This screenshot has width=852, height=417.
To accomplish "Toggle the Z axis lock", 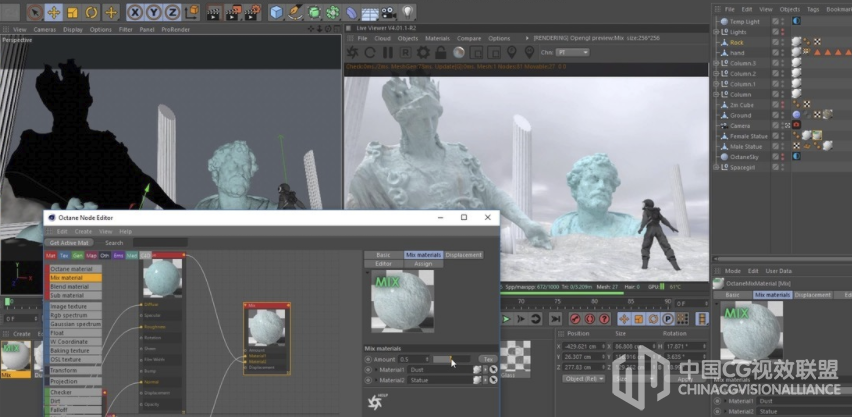I will (172, 12).
